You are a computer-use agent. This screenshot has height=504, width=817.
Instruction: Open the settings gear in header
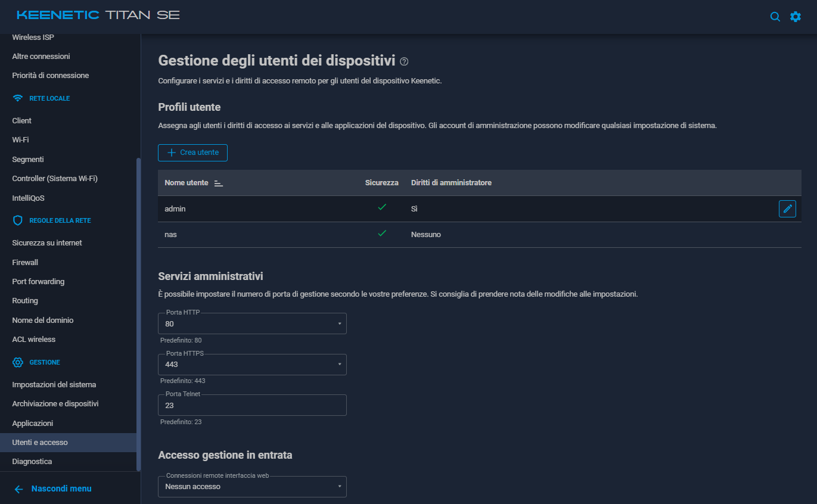tap(796, 17)
